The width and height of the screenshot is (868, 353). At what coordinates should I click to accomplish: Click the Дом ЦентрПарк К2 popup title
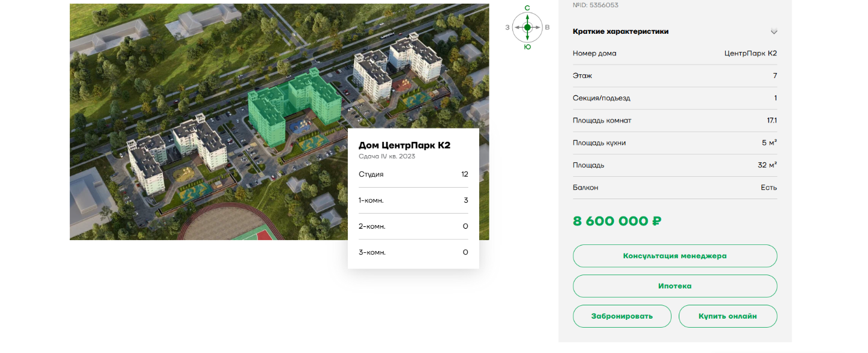tap(404, 145)
